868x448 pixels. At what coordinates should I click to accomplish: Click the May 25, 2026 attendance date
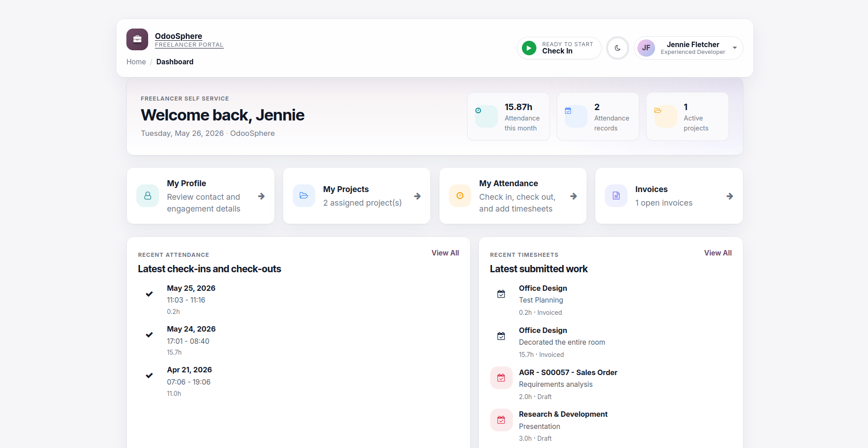(x=191, y=289)
